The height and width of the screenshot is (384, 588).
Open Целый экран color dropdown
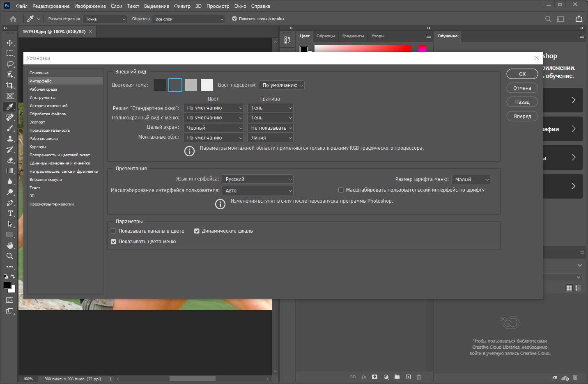[x=214, y=128]
